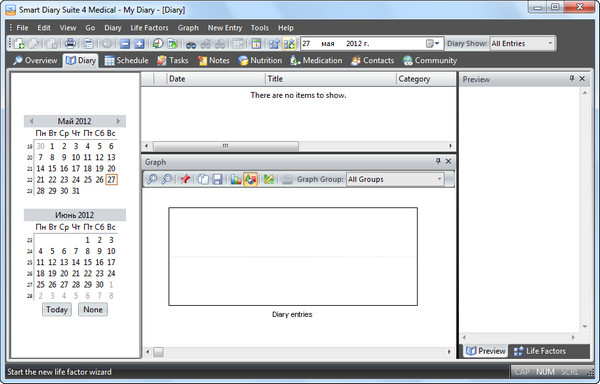Switch to the Overview tab
600x384 pixels.
point(35,60)
